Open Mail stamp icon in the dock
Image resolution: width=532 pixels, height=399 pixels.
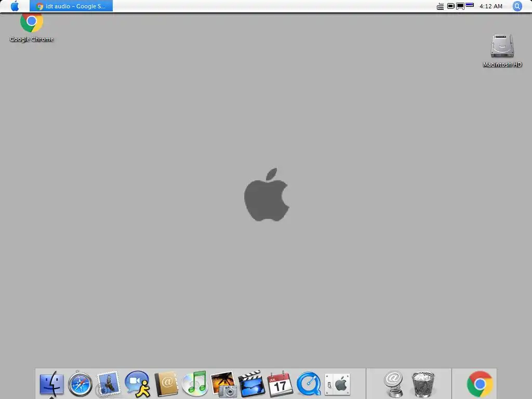[x=108, y=384]
